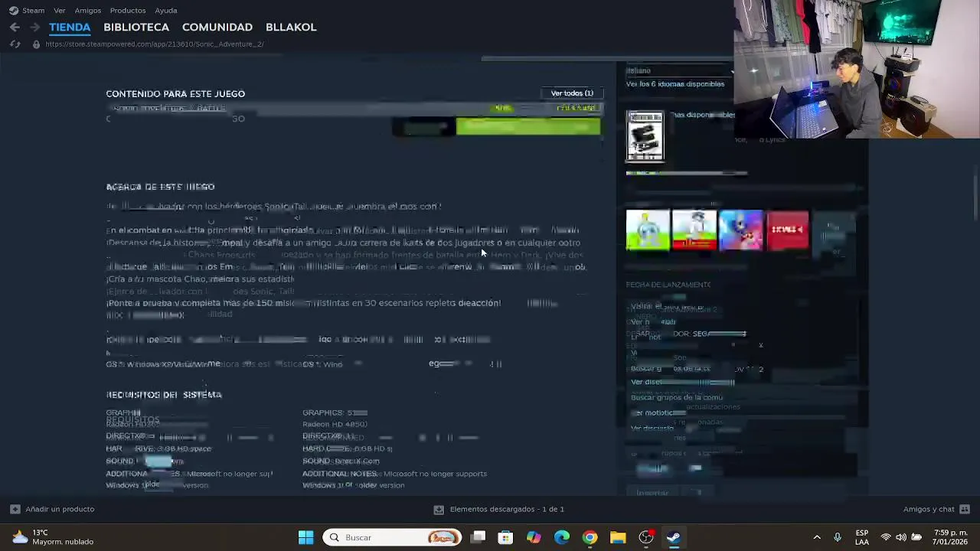This screenshot has height=551, width=980.
Task: Open the Productos menu
Action: click(x=128, y=11)
